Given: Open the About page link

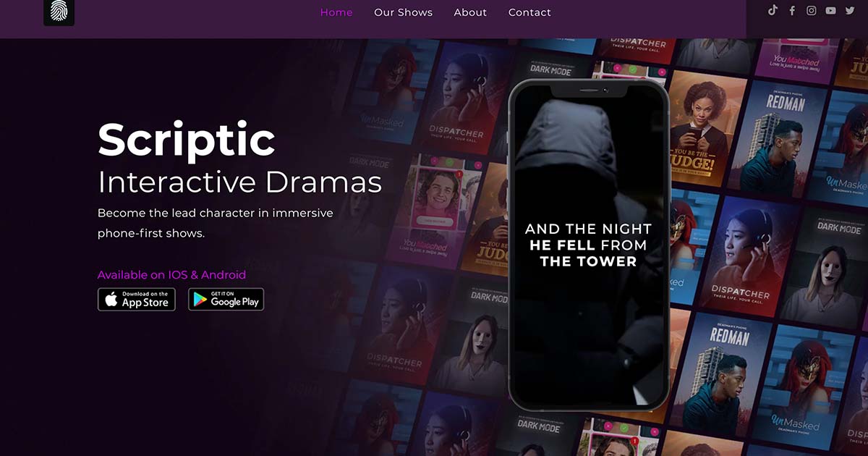Looking at the screenshot, I should [x=470, y=12].
